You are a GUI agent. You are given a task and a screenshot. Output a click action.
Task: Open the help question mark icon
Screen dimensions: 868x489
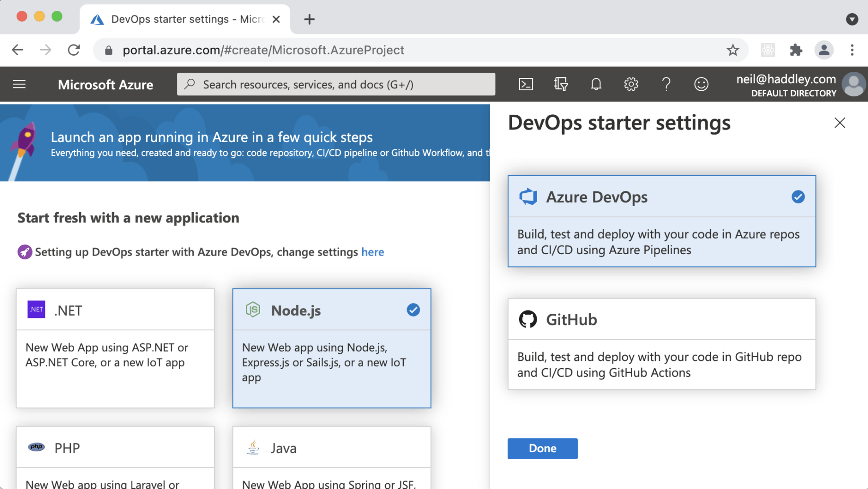pos(666,84)
